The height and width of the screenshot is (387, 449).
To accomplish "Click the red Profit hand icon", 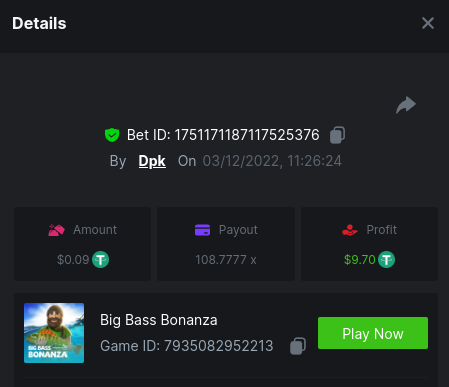I will coord(350,230).
